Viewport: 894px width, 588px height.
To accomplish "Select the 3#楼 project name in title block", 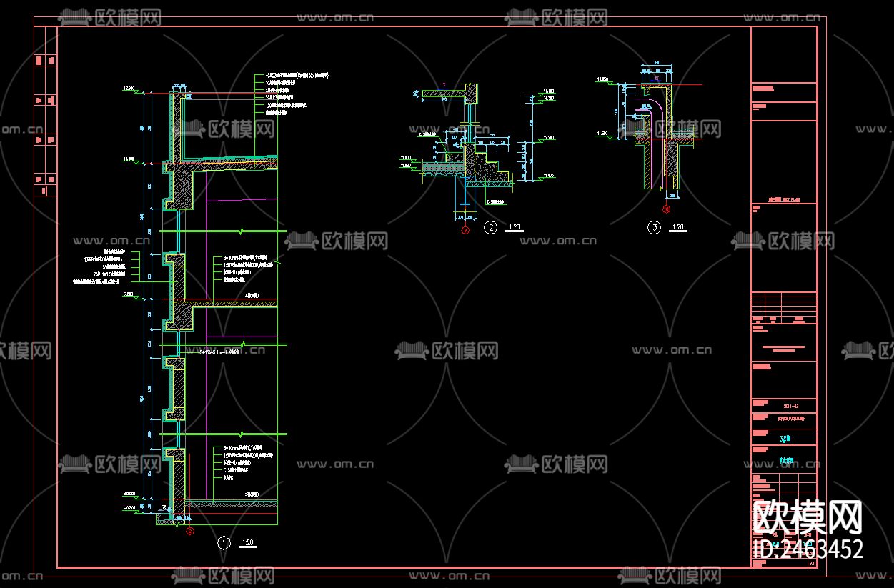I will click(785, 438).
